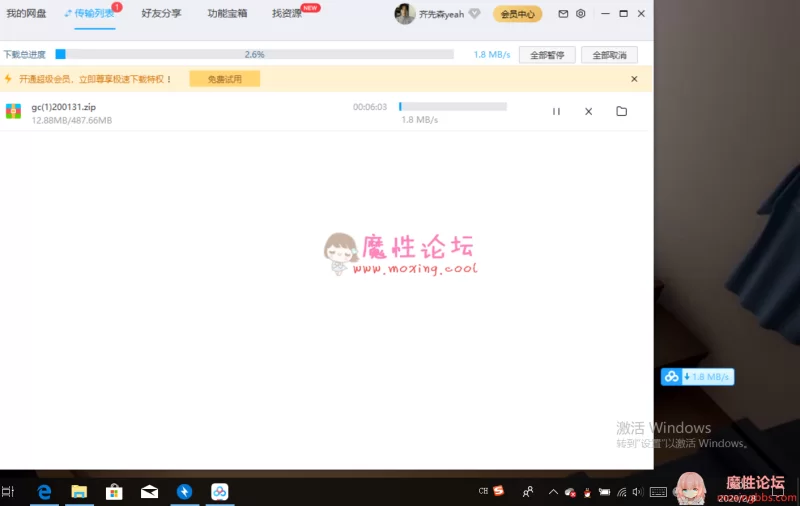Viewport: 800px width, 506px height.
Task: Dismiss the super member promotion banner
Action: (x=634, y=79)
